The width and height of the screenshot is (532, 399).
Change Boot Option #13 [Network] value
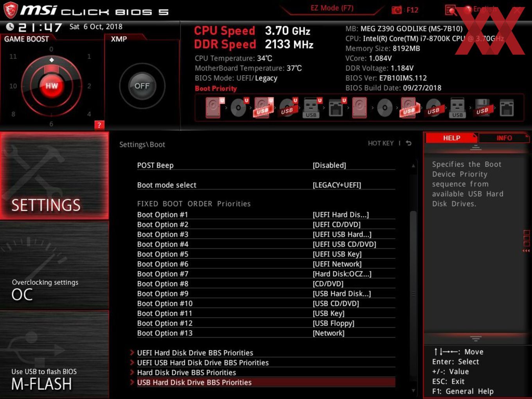(329, 333)
